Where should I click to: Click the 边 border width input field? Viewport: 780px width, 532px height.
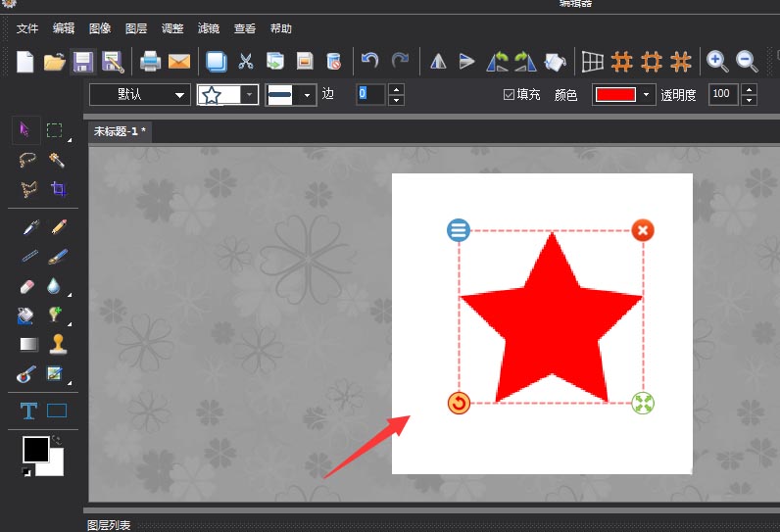click(370, 94)
